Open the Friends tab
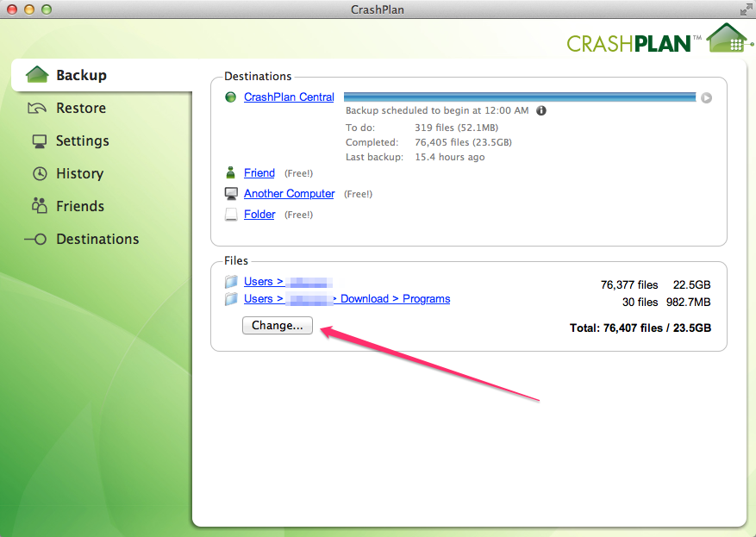 point(80,206)
